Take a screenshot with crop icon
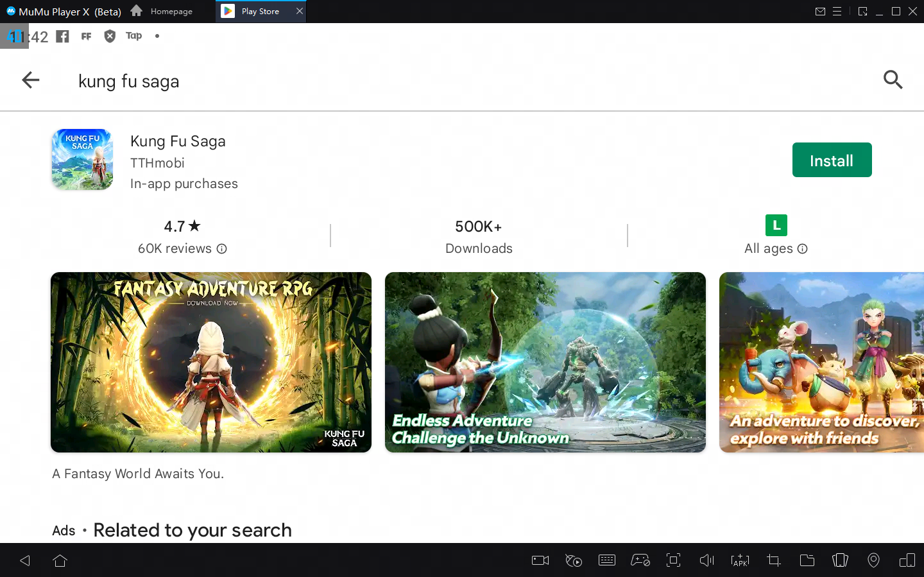The height and width of the screenshot is (577, 924). click(774, 560)
